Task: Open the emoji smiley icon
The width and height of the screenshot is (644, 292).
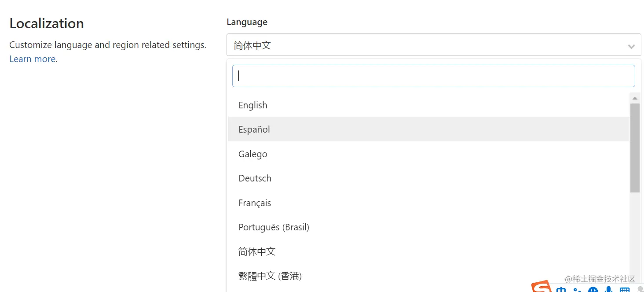Action: click(x=593, y=290)
